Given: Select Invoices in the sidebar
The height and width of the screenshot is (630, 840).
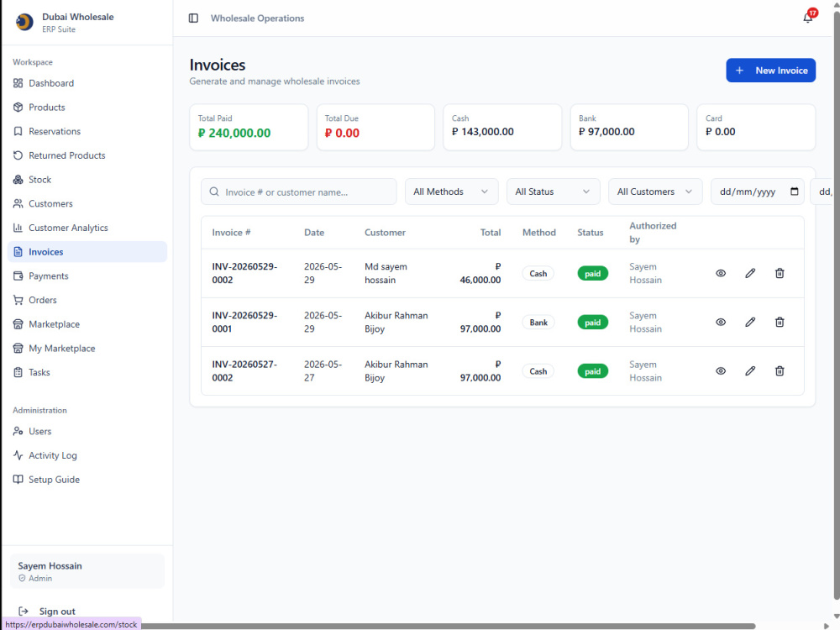Looking at the screenshot, I should point(87,252).
